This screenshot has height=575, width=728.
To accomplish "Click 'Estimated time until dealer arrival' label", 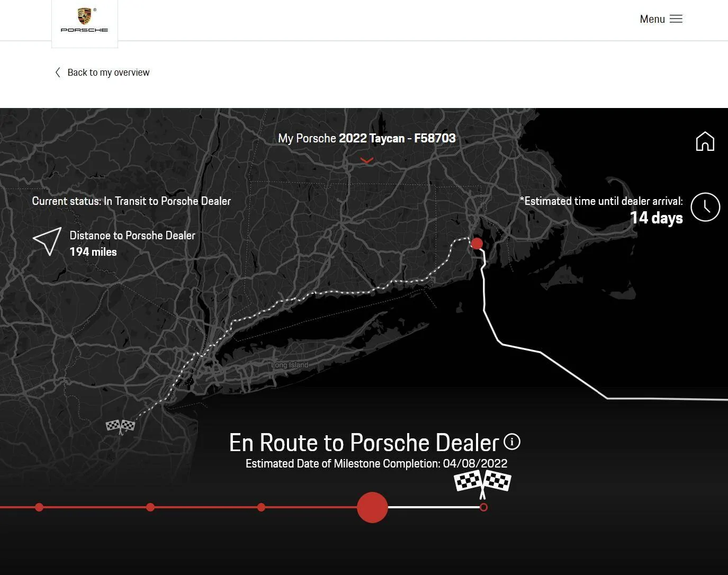I will [x=601, y=201].
